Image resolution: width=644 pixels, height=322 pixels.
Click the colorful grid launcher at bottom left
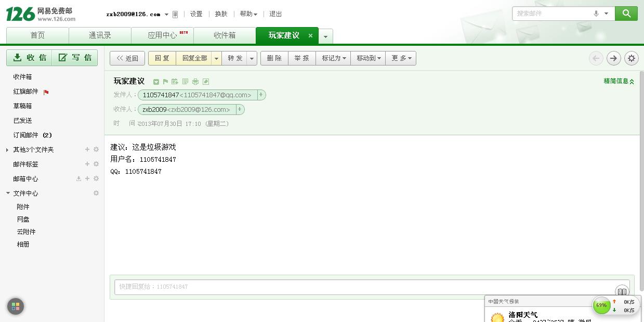16,306
